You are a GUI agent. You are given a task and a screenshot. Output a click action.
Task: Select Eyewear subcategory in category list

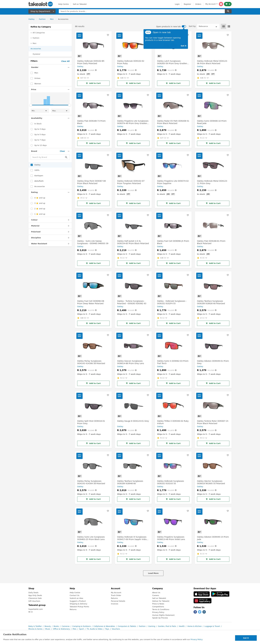tap(37, 54)
